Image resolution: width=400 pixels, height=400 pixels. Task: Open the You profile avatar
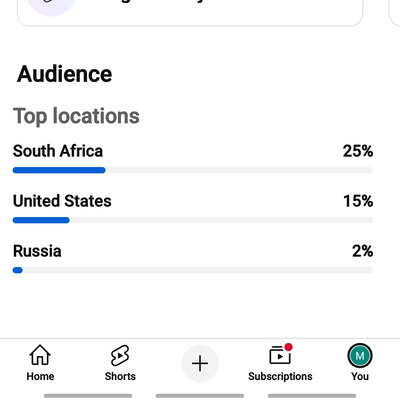pos(360,356)
